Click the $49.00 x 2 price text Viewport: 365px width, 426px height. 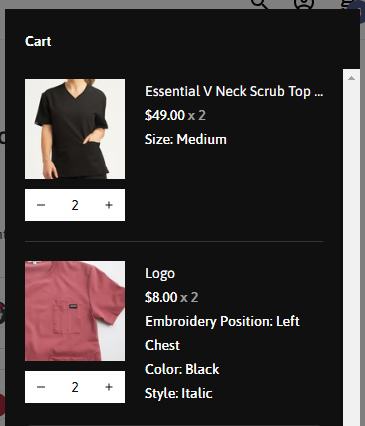coord(175,115)
